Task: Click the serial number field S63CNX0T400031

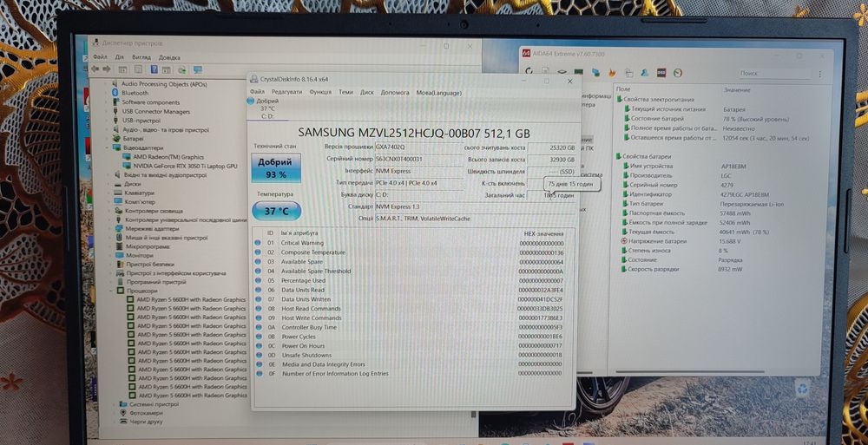Action: pos(418,160)
